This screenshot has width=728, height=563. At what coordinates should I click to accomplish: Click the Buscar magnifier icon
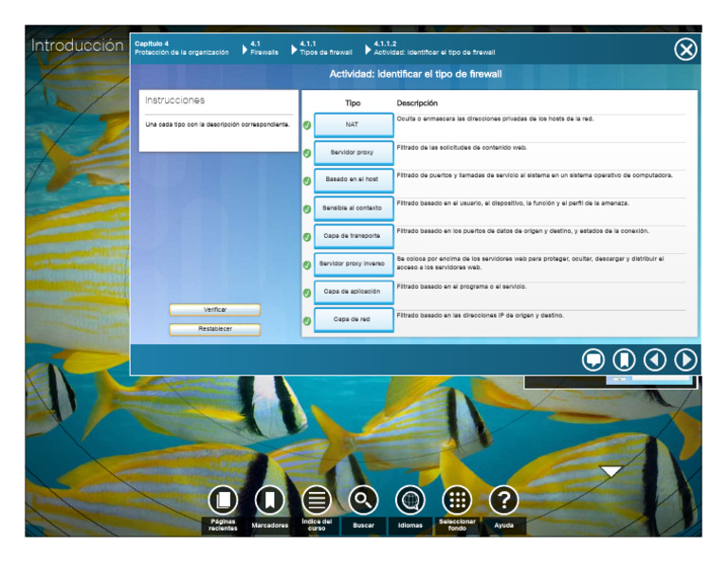coord(363,499)
